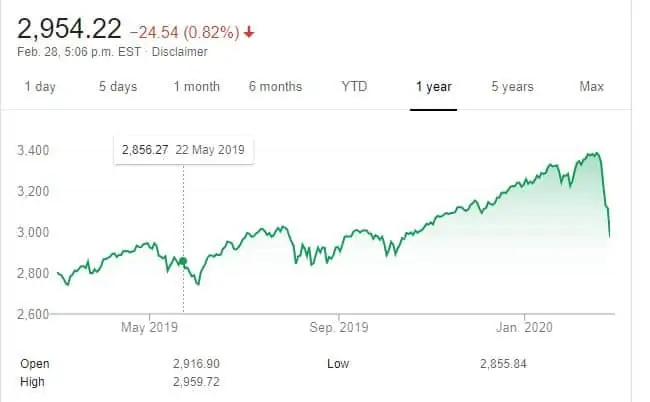
Task: Click the 3,400 y-axis label
Action: [x=34, y=150]
